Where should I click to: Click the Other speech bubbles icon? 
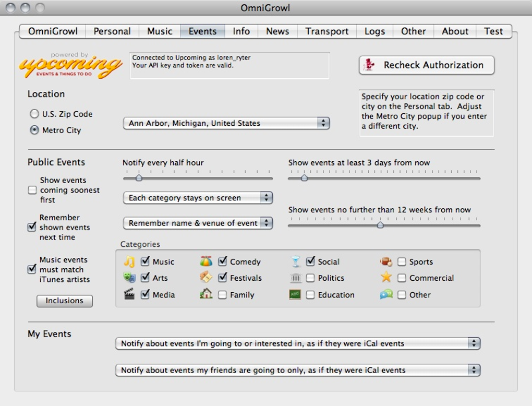tap(386, 294)
